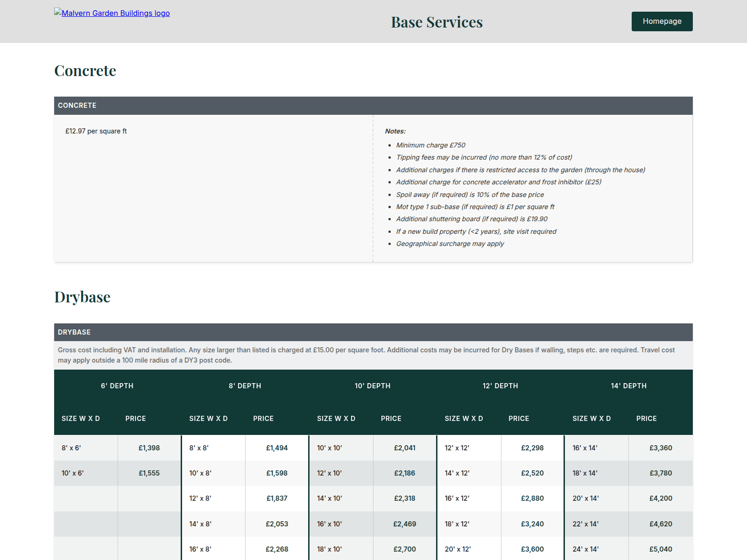Select the restricted access additional charges note

pyautogui.click(x=521, y=170)
